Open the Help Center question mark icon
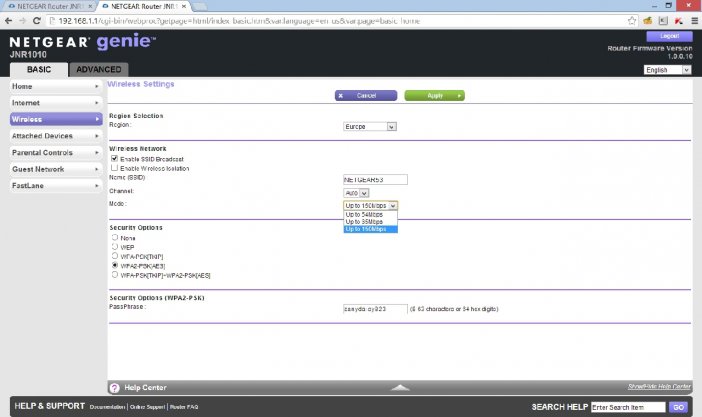 115,388
